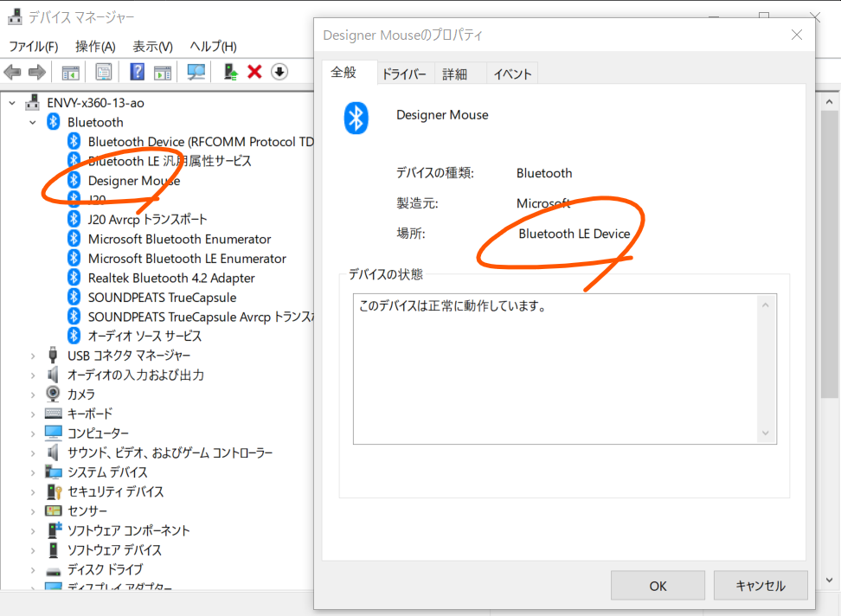Click the USB connector manager icon
841x616 pixels.
coord(53,355)
